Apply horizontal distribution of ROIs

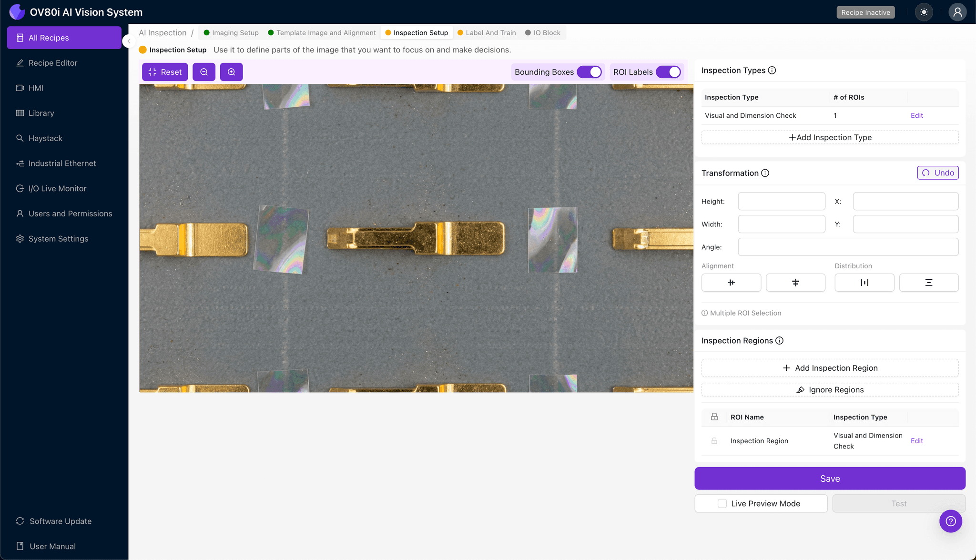pyautogui.click(x=864, y=282)
